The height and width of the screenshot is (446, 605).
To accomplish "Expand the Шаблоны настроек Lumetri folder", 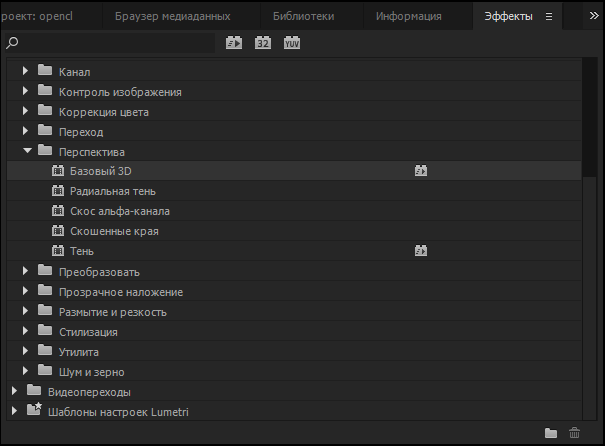I will click(14, 411).
